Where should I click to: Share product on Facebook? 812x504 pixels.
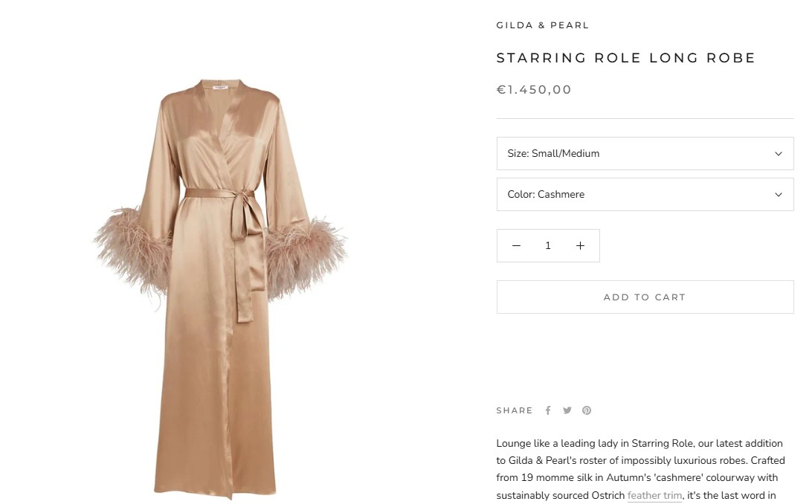pos(548,410)
